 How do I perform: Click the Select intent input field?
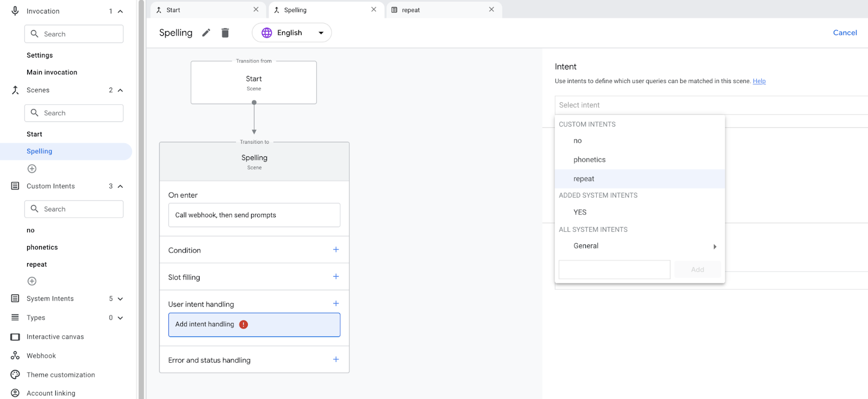(705, 105)
